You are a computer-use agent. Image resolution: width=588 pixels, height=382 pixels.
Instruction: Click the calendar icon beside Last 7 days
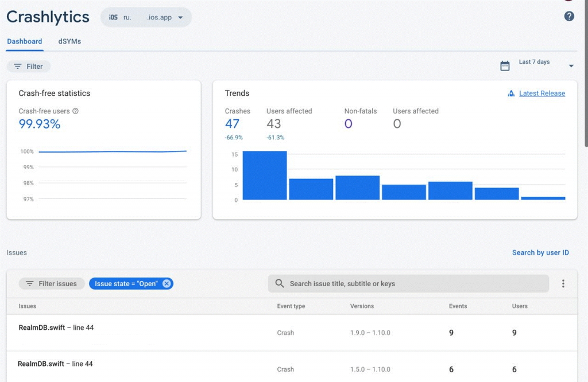[x=505, y=66]
